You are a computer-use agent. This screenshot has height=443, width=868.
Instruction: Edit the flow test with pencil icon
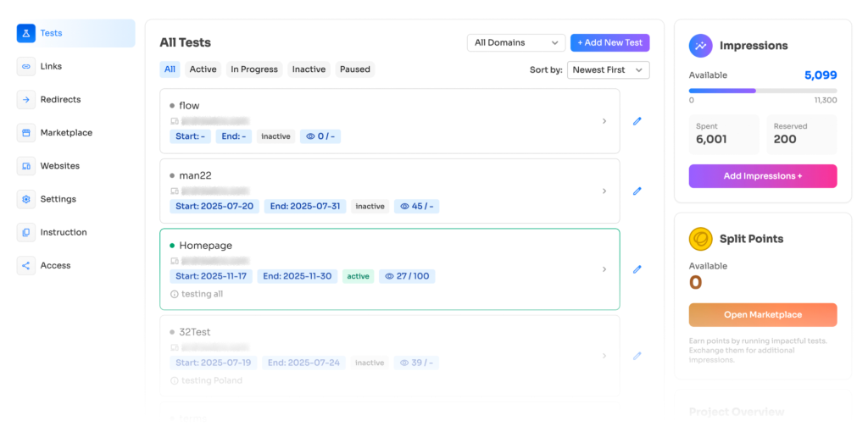(637, 121)
